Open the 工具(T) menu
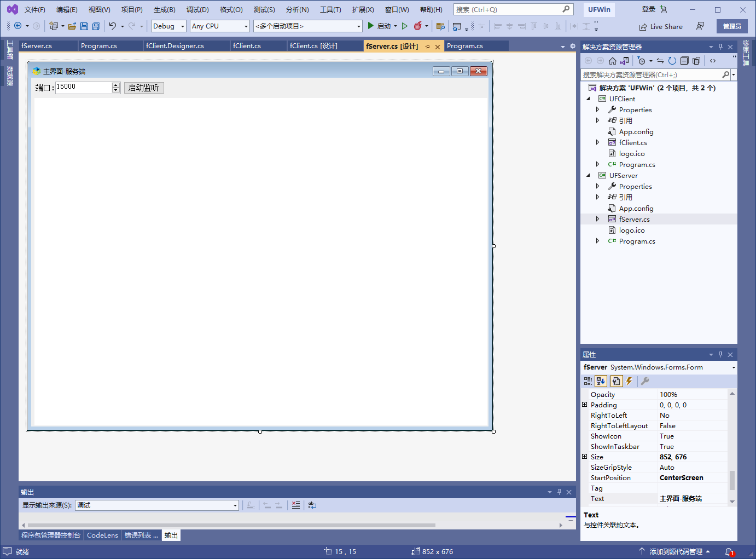 [x=330, y=10]
